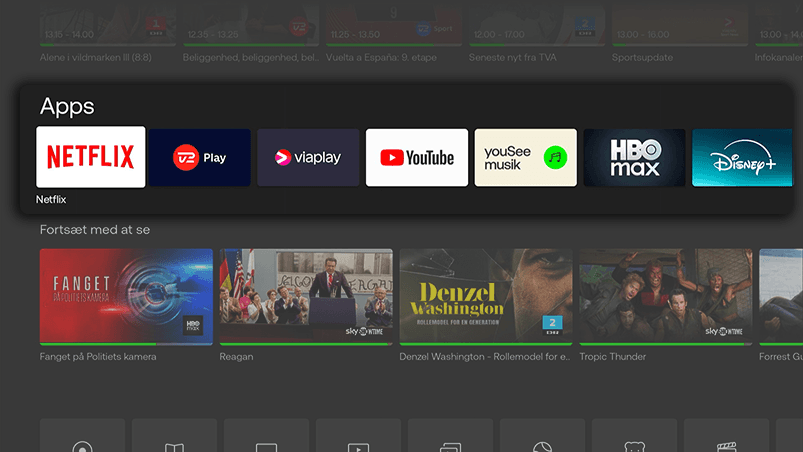Open the pie chart icon category tile
Screen dimensions: 803x452
542,438
